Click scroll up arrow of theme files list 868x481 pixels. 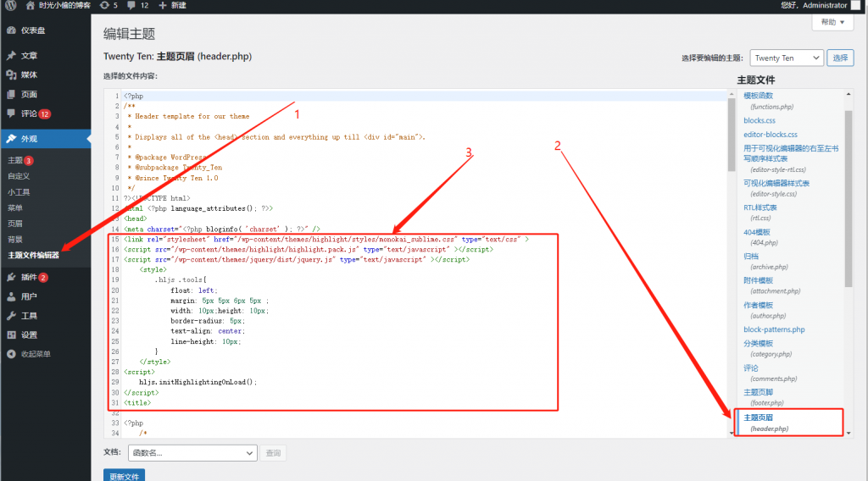(848, 95)
